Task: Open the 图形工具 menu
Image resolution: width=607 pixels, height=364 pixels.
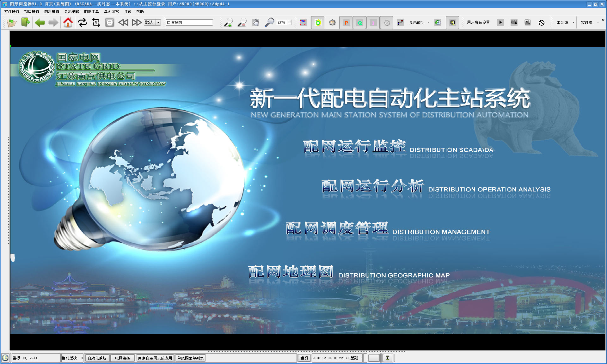Action: (x=91, y=12)
